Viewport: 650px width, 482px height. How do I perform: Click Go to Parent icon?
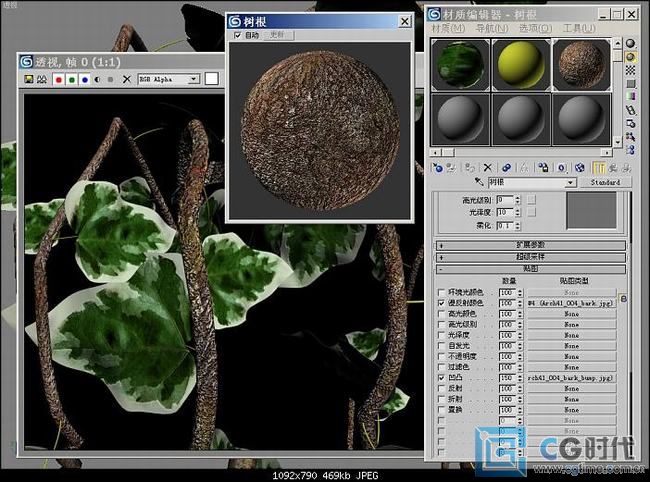613,167
